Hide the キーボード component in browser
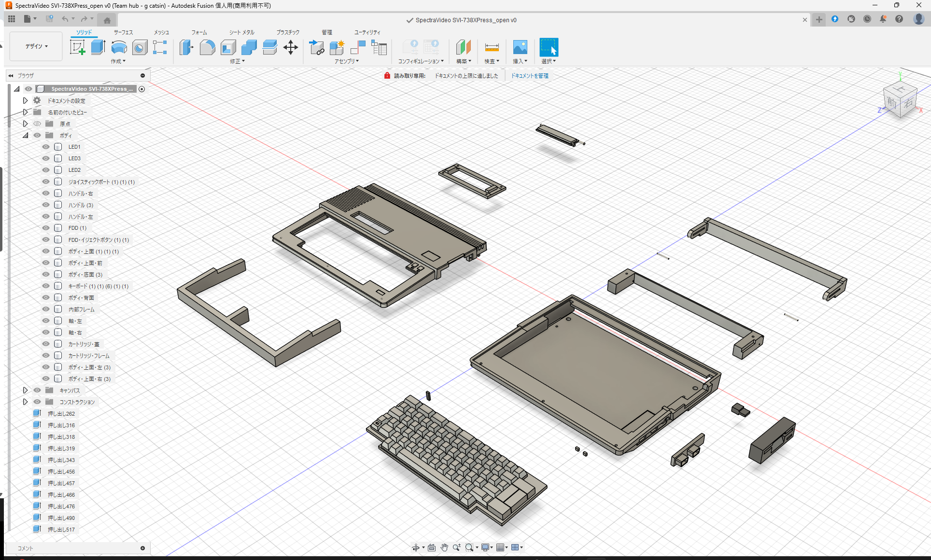Viewport: 931px width, 560px height. pyautogui.click(x=45, y=286)
